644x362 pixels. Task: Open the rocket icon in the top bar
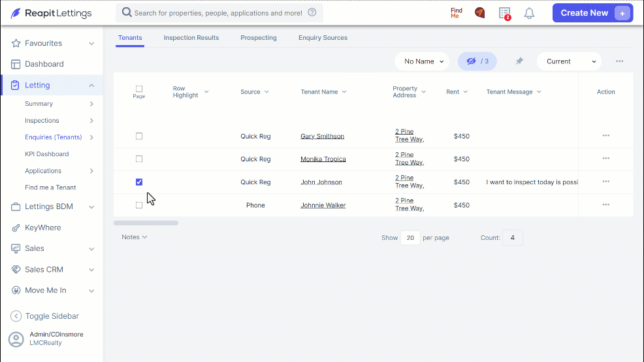tap(479, 13)
